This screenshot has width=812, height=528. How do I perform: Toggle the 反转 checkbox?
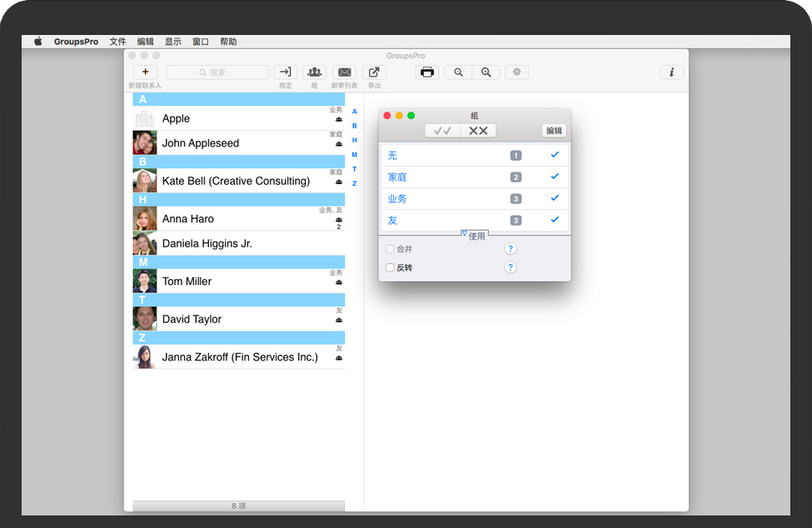tap(390, 268)
